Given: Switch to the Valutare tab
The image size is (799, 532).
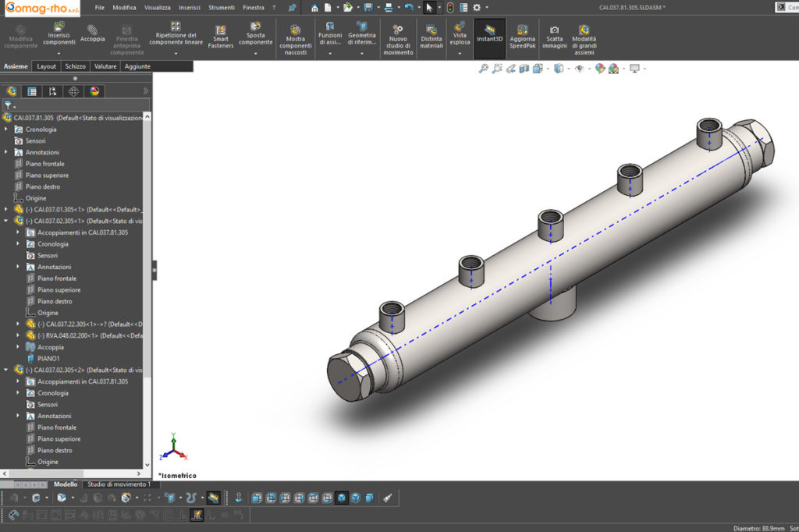Looking at the screenshot, I should coord(105,66).
